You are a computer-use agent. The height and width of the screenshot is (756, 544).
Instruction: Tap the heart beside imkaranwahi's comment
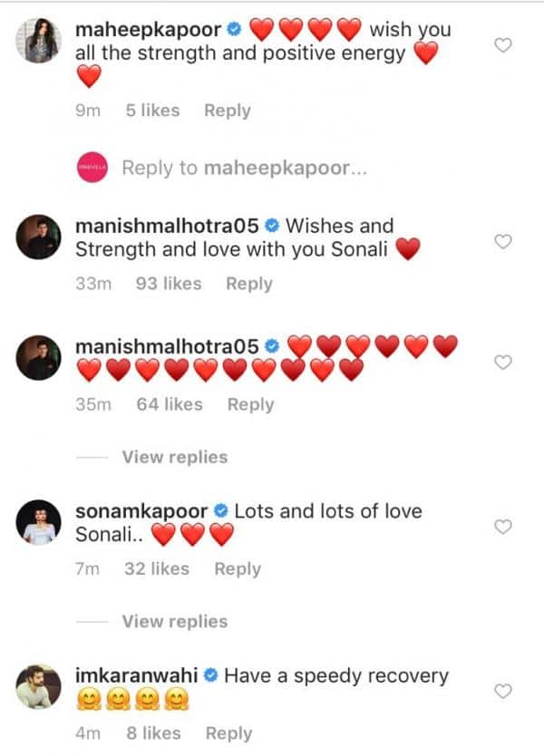click(506, 691)
